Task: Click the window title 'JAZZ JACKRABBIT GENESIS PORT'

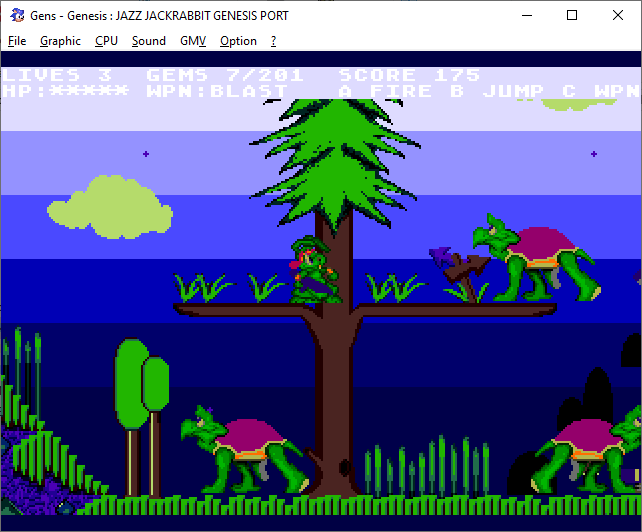Action: (x=202, y=16)
